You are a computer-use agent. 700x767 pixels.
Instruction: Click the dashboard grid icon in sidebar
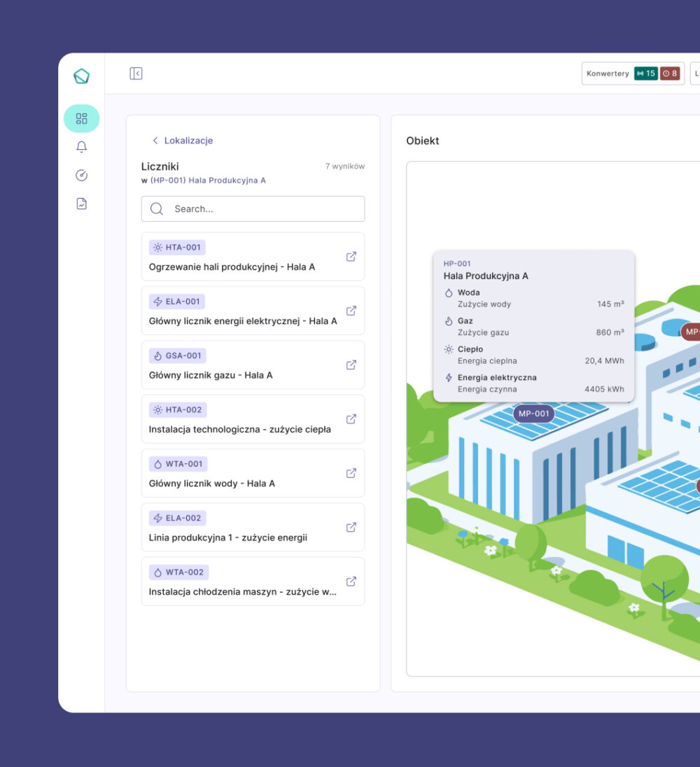click(81, 118)
